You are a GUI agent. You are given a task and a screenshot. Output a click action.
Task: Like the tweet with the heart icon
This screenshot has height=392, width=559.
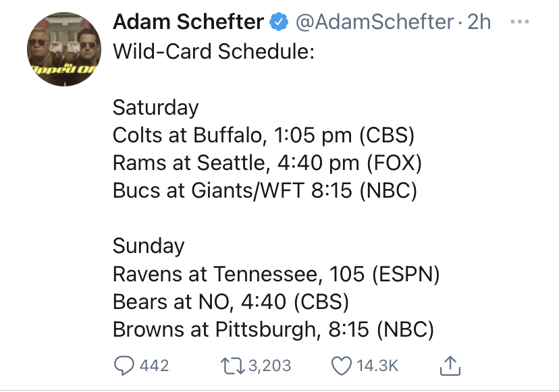point(342,365)
